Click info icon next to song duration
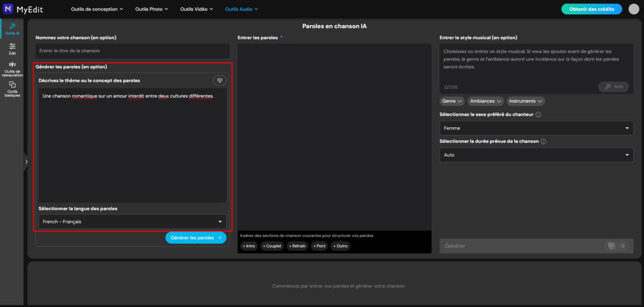The image size is (644, 307). tap(543, 141)
